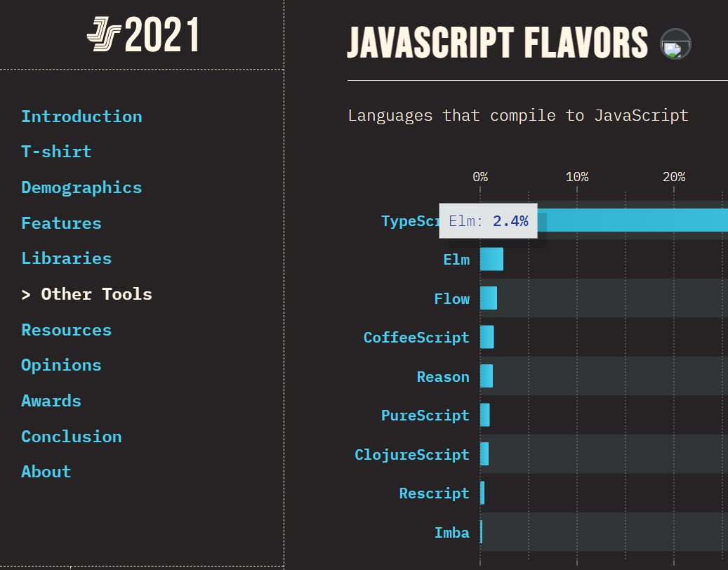Click the Elm label in the chart
This screenshot has width=728, height=570.
point(456,260)
